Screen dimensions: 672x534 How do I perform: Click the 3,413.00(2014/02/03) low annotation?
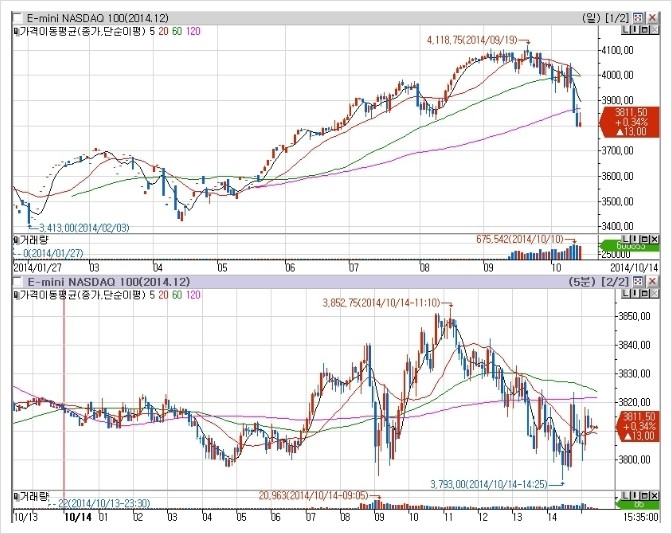(x=84, y=228)
